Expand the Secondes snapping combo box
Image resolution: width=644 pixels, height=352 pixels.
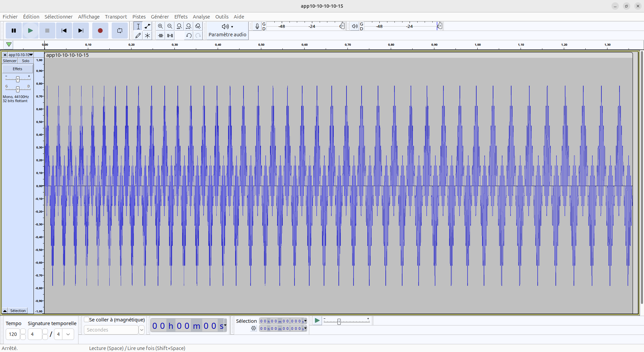(141, 330)
